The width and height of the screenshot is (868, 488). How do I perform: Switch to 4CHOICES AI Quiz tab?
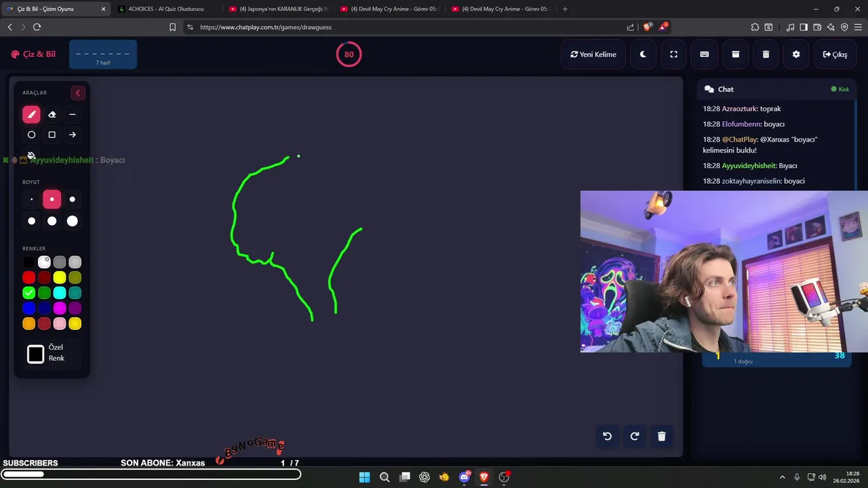pos(165,9)
